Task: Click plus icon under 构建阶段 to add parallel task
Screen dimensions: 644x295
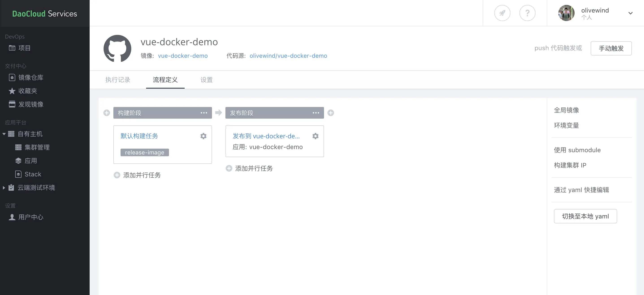Action: coord(117,175)
